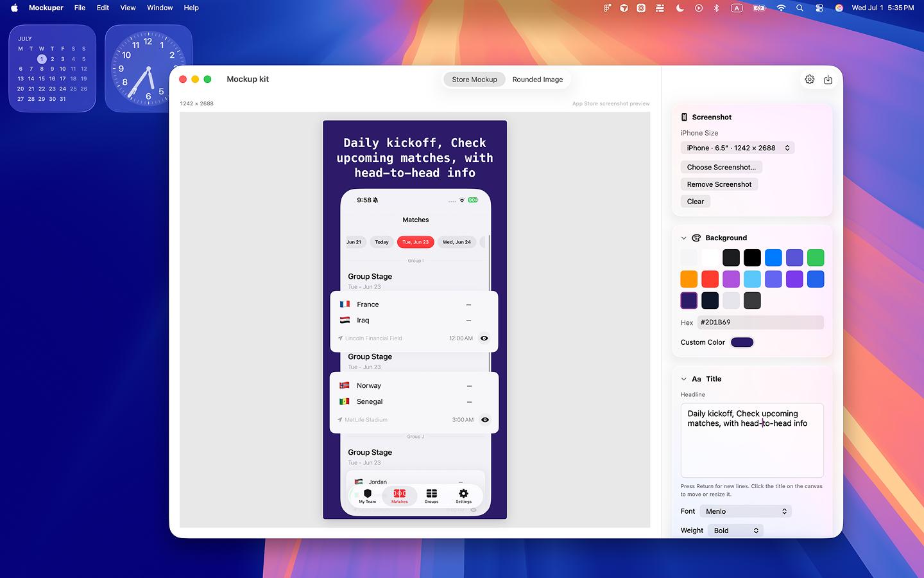The width and height of the screenshot is (924, 578).
Task: Select the Tue, Jun 23 date chip
Action: (x=416, y=242)
